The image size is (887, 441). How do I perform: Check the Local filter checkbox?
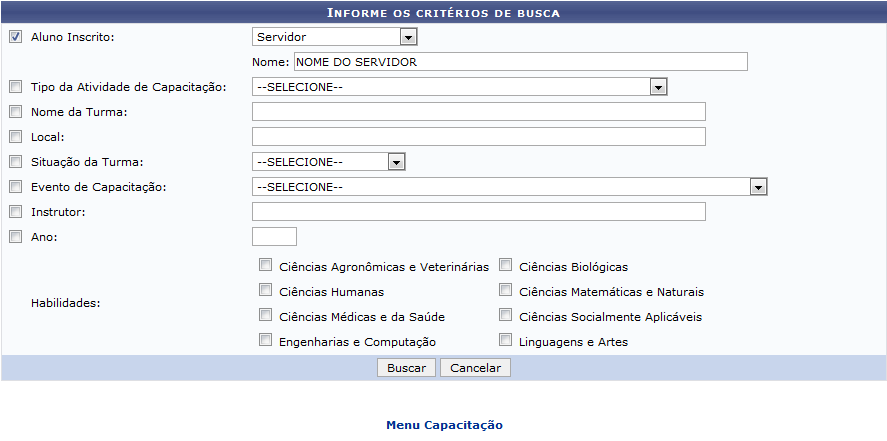[16, 137]
